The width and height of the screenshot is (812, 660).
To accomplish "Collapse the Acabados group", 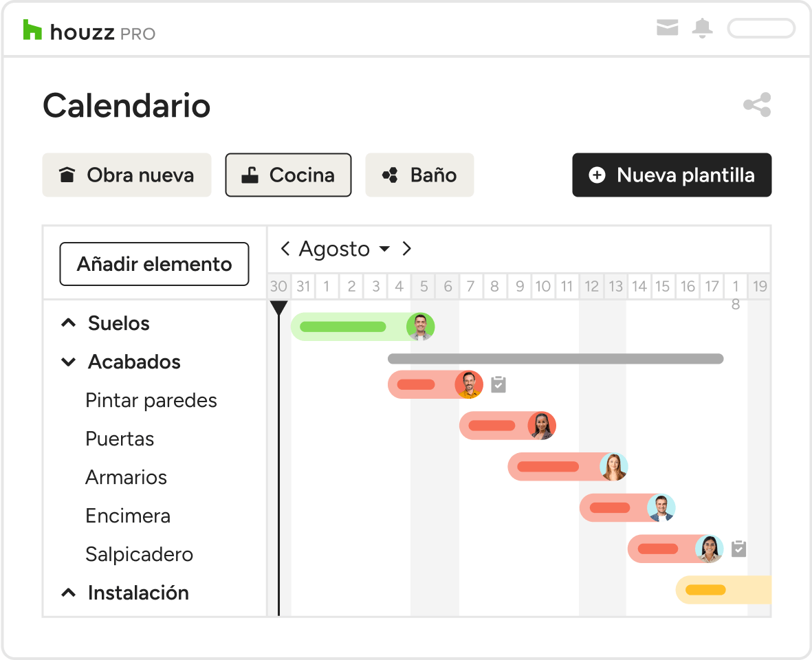I will (68, 362).
